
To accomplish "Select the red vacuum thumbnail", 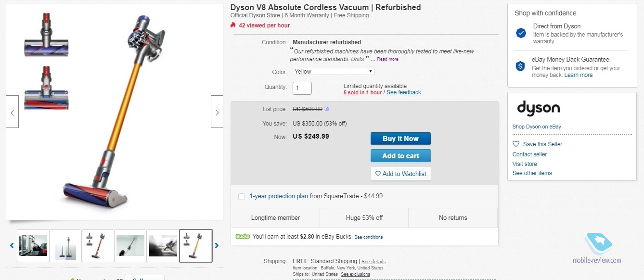I will click(x=98, y=245).
